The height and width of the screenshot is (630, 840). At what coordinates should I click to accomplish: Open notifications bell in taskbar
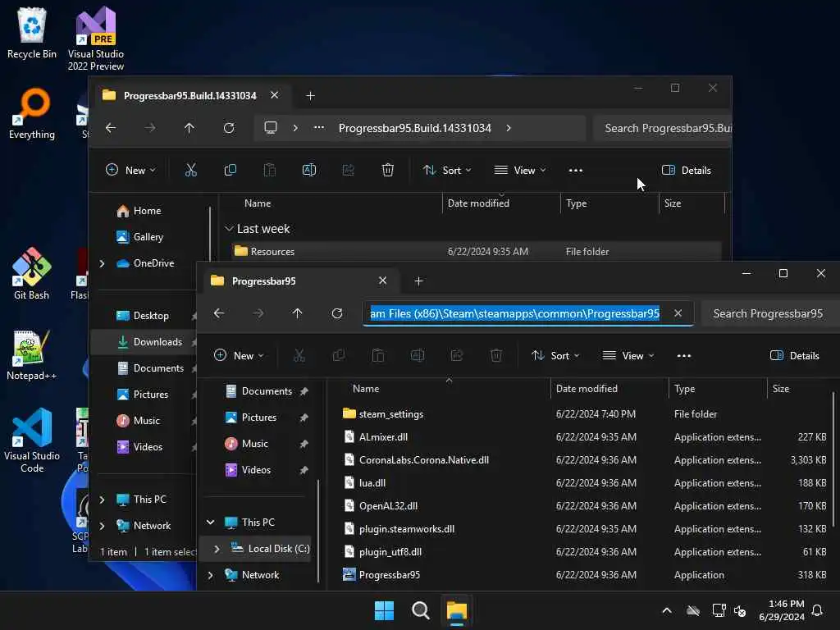pyautogui.click(x=818, y=610)
